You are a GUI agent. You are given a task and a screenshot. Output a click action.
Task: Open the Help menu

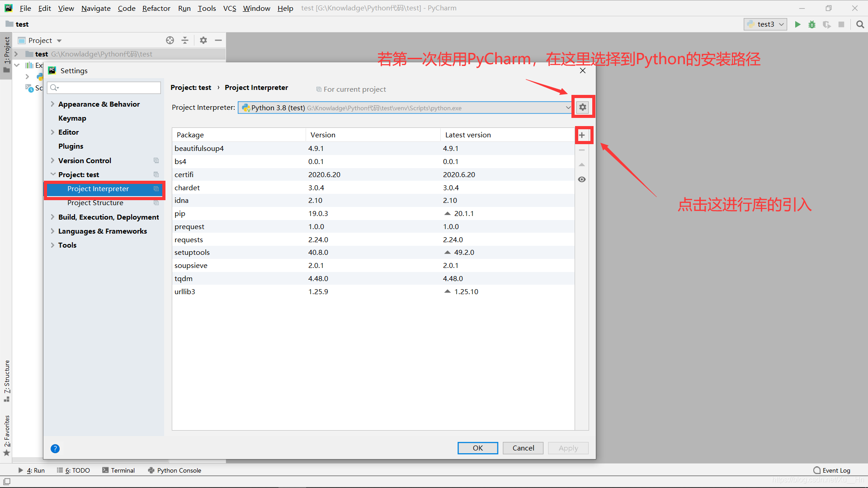[x=285, y=8]
